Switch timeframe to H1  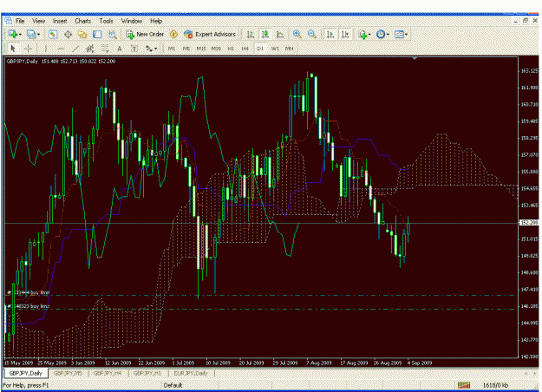231,49
